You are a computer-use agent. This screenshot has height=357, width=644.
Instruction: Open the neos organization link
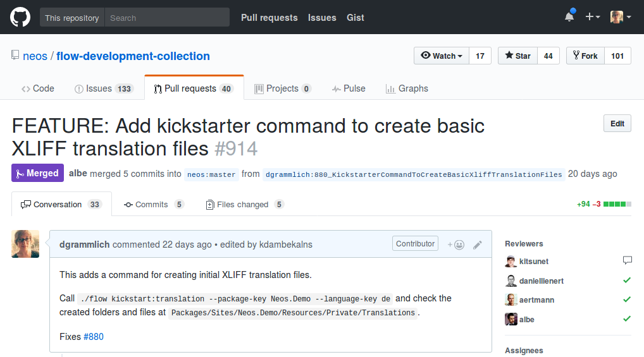[35, 56]
